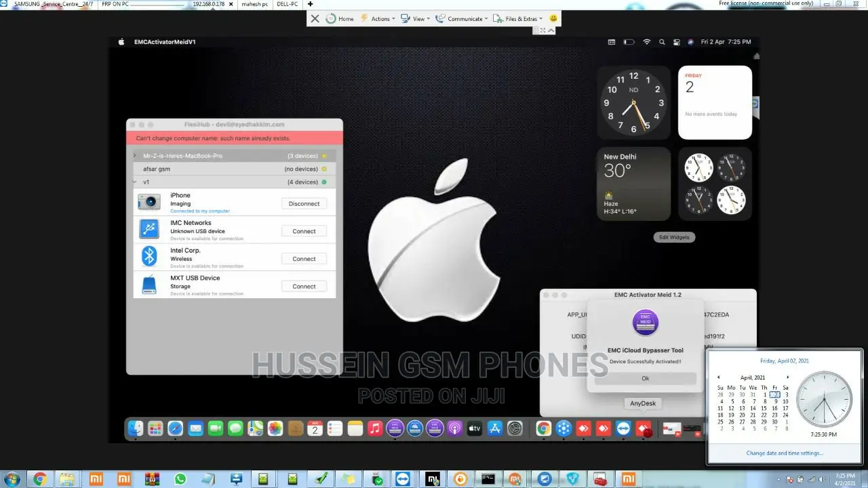Screen dimensions: 868x488
Task: Open WinRAR in Windows taskbar
Action: (152, 479)
